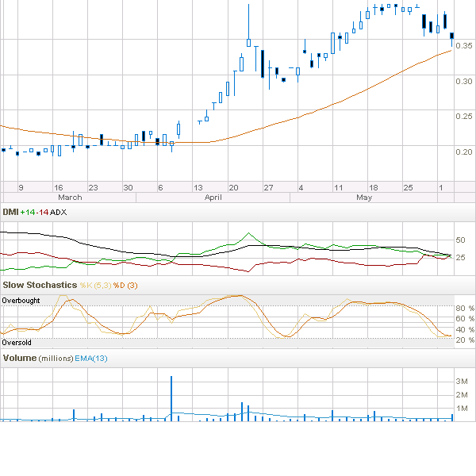Viewport: 476px width, 476px height.
Task: Select the Volume panel title
Action: 20,359
